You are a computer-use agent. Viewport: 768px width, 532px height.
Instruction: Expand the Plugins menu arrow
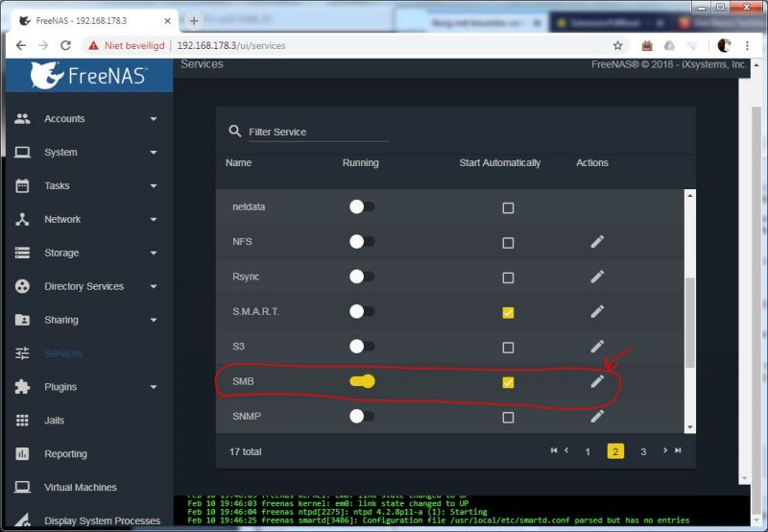tap(154, 387)
